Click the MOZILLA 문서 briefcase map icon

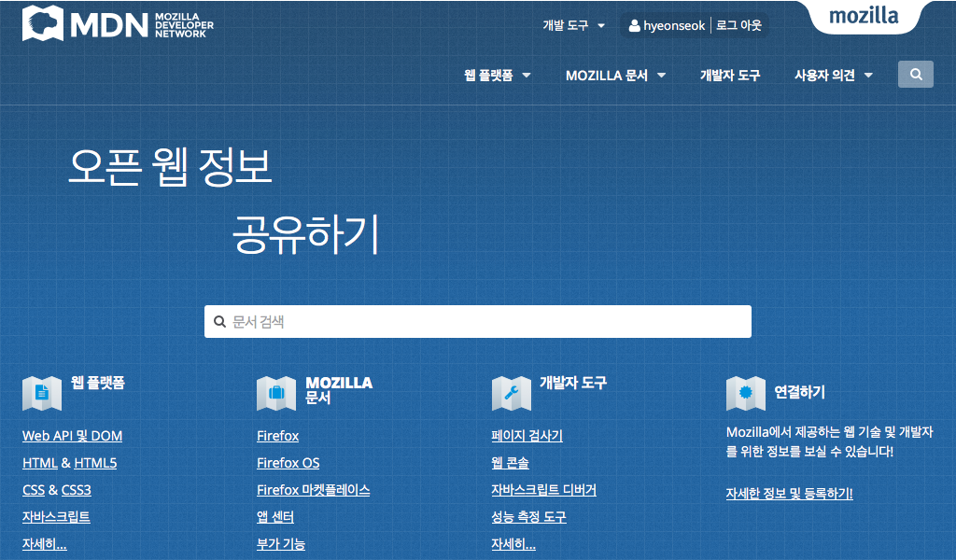click(x=276, y=393)
